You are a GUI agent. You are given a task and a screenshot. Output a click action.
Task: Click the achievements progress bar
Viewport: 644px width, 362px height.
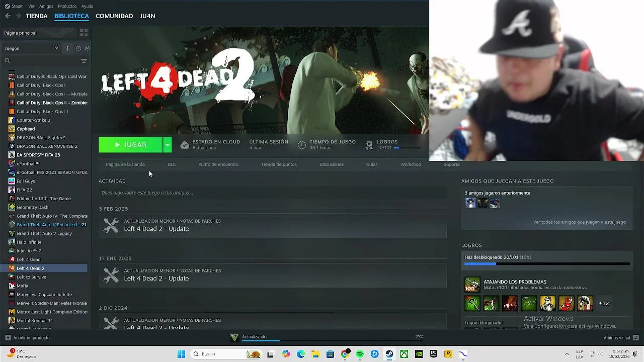[547, 263]
